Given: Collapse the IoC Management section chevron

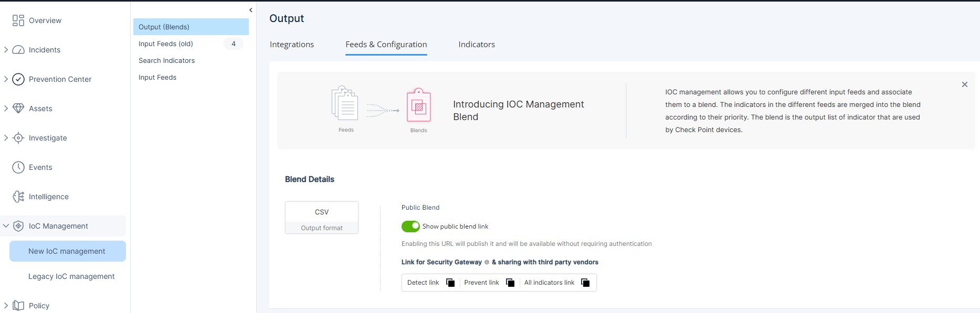Looking at the screenshot, I should click(x=6, y=226).
